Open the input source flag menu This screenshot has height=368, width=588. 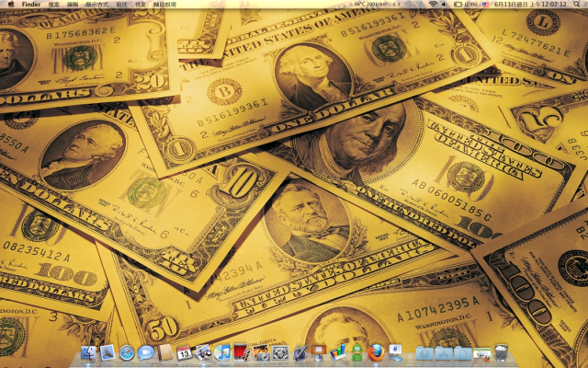(x=485, y=4)
